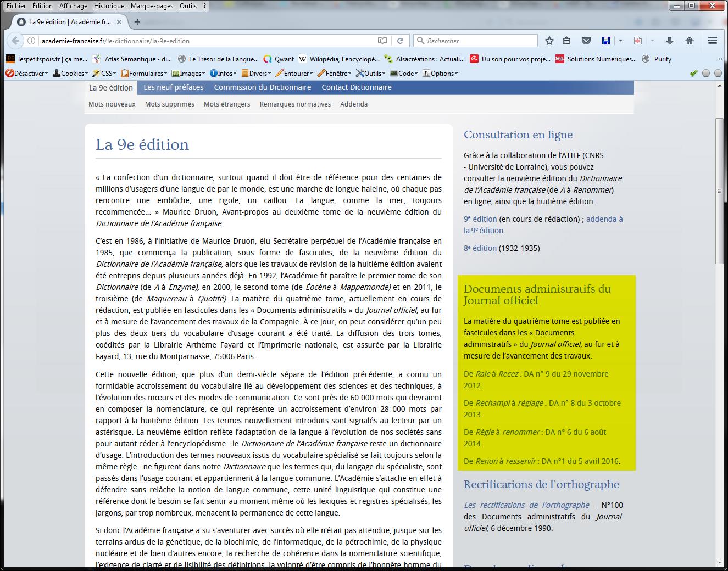Open a new tab with the plus button

tap(137, 22)
